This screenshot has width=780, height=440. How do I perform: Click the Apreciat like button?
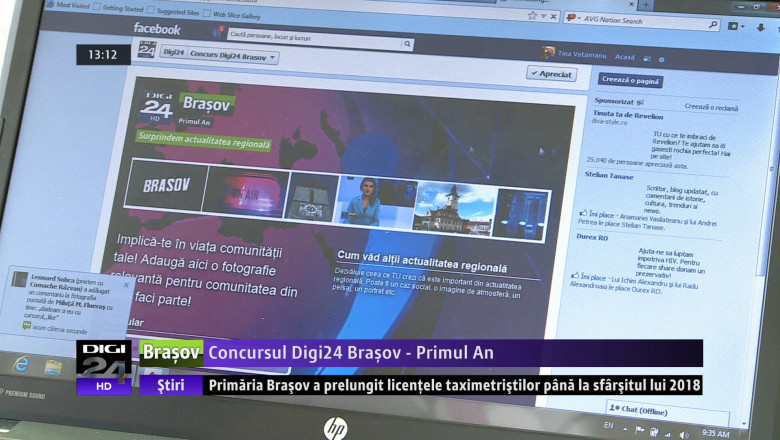(551, 74)
